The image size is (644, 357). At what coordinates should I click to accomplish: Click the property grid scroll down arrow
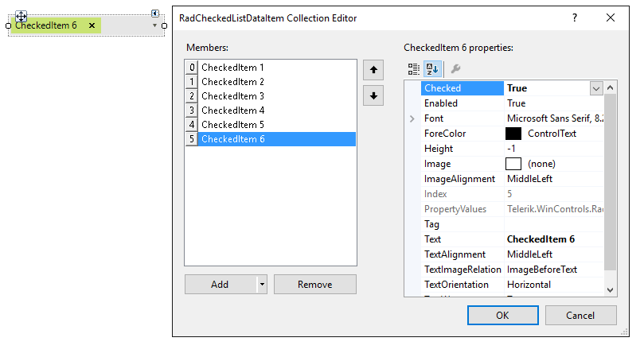[610, 289]
